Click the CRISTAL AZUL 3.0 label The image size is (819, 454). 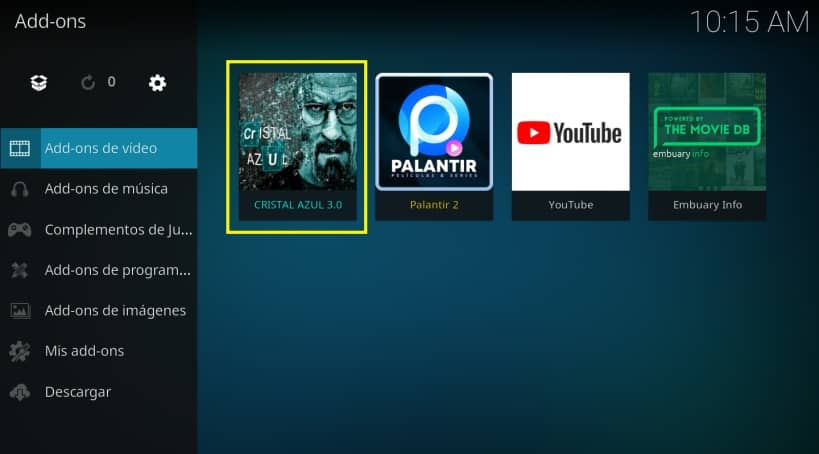pos(298,205)
